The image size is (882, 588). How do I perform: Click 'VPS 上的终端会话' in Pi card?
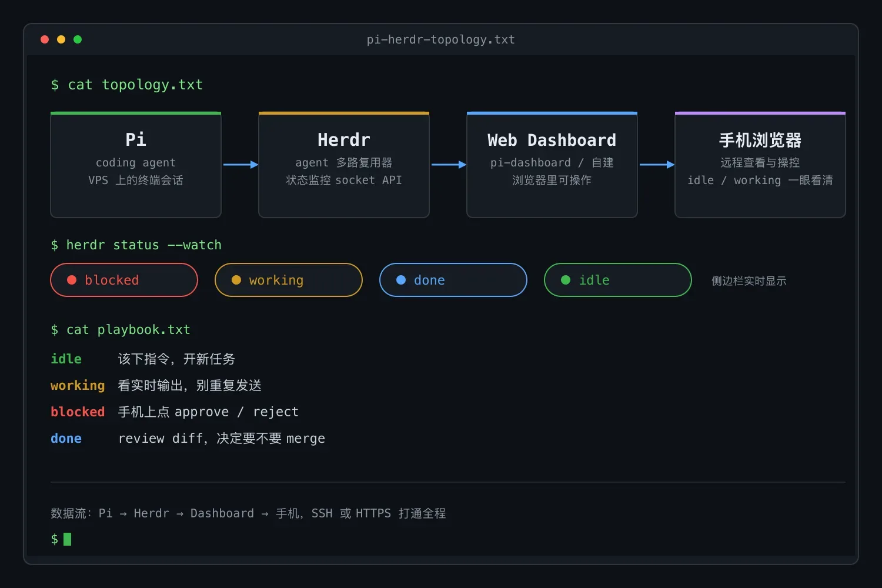136,180
